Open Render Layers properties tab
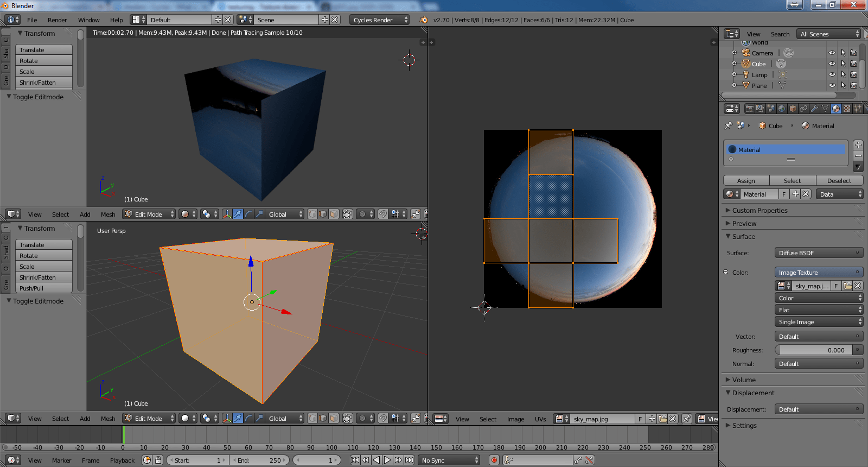Viewport: 868px width, 467px height. click(x=760, y=109)
